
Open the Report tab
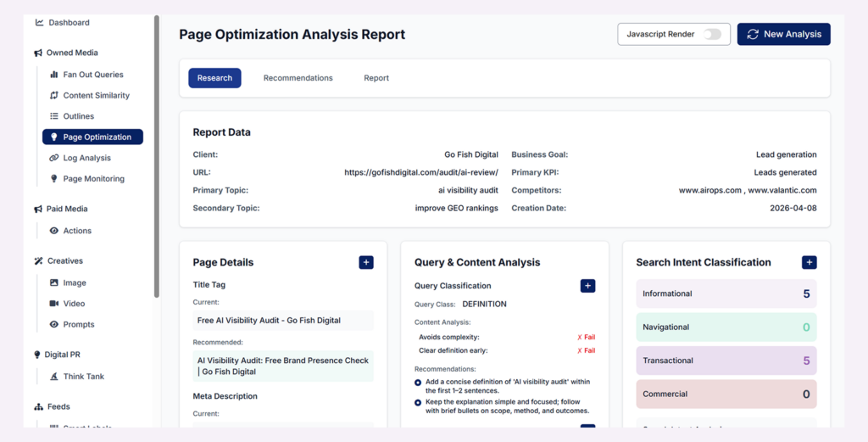[376, 78]
